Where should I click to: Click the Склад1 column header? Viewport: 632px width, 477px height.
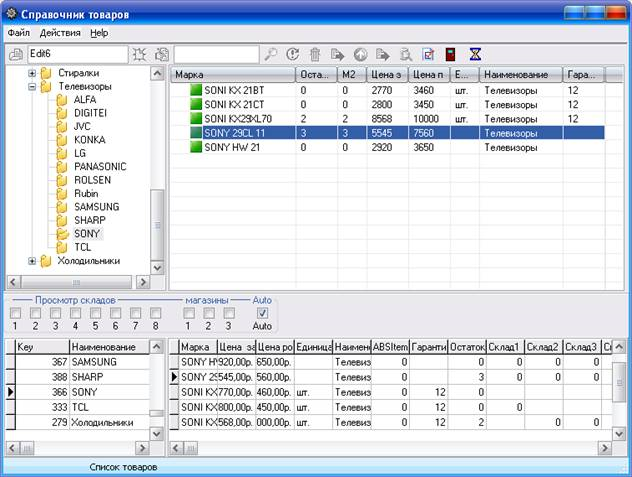[x=505, y=347]
